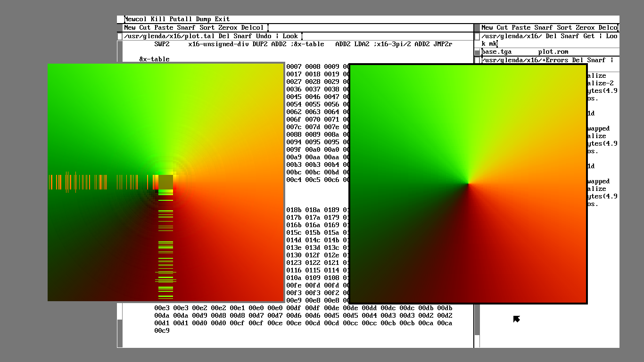
Task: Execute Paste in the left column tag
Action: coord(163,27)
